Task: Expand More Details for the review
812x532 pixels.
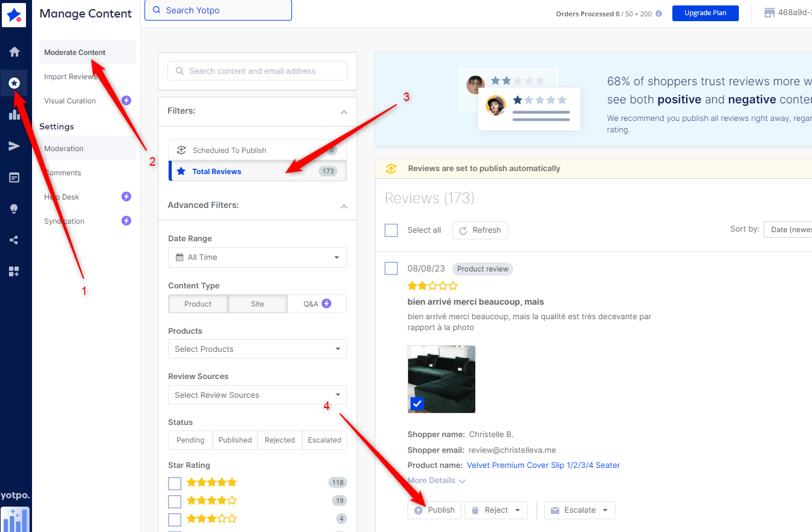Action: 437,481
